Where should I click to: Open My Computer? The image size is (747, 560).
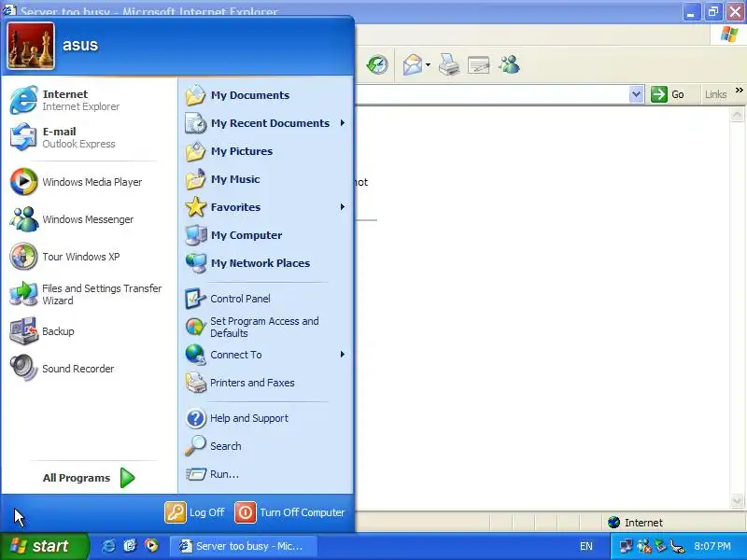(x=265, y=235)
